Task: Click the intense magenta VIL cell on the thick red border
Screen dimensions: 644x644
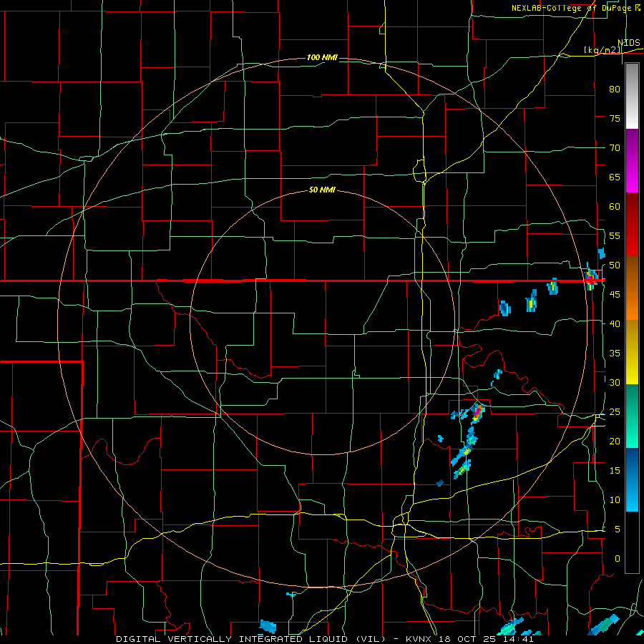Action: [x=591, y=278]
